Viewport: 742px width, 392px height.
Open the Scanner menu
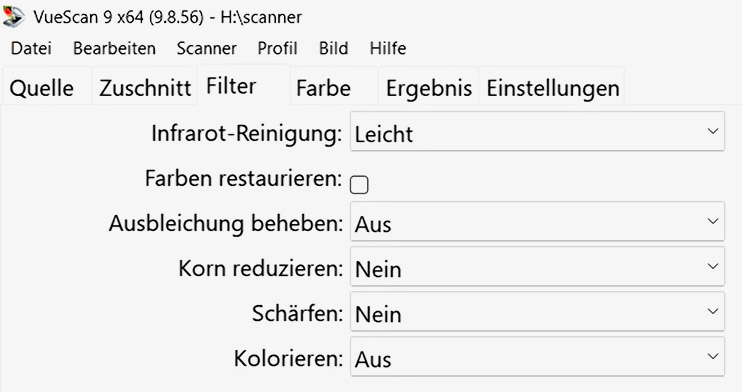click(207, 48)
